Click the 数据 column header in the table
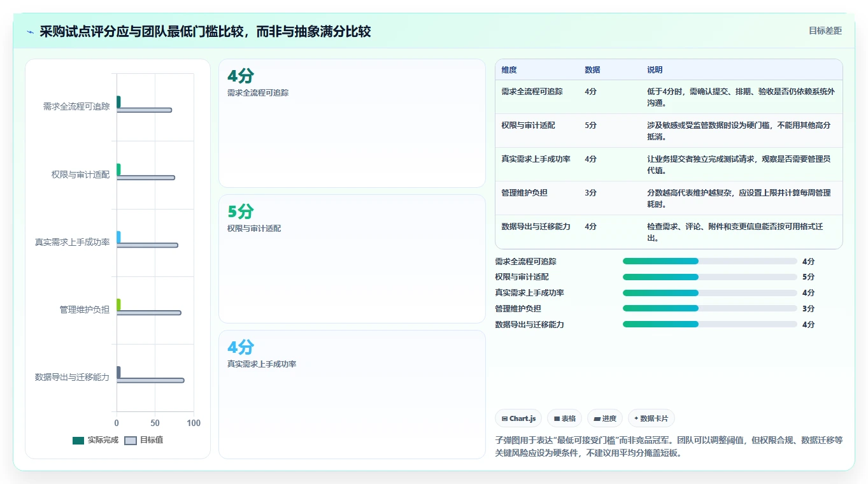This screenshot has height=484, width=868. coord(592,69)
